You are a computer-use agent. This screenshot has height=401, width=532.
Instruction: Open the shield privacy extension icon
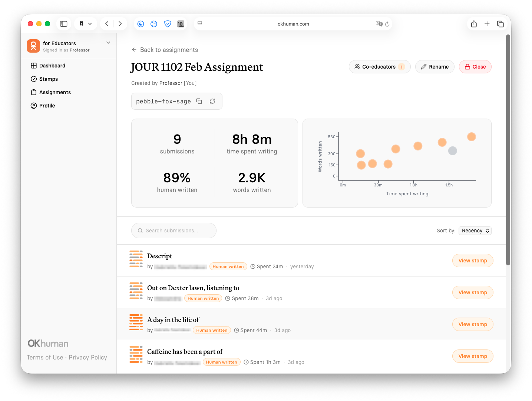coord(168,24)
